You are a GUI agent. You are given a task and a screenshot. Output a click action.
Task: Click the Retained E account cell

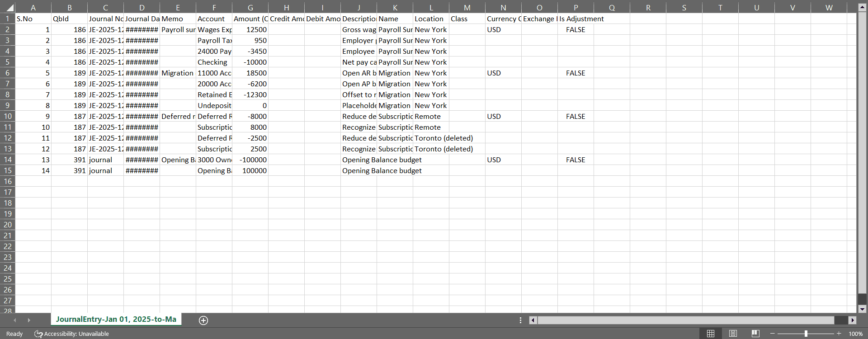tap(214, 94)
